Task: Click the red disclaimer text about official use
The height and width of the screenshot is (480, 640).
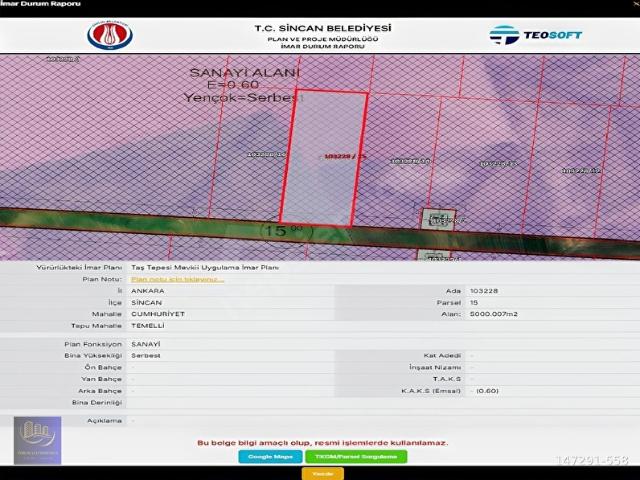Action: [322, 443]
